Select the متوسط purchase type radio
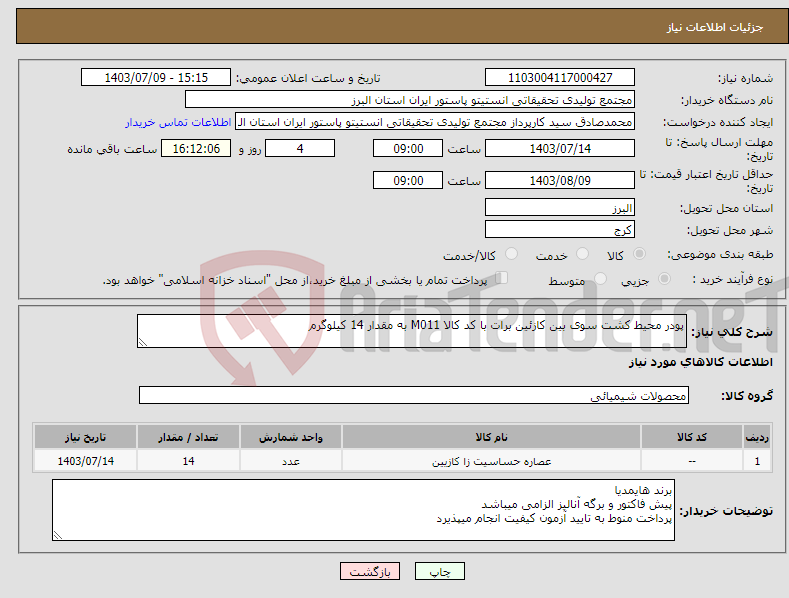 coord(600,279)
